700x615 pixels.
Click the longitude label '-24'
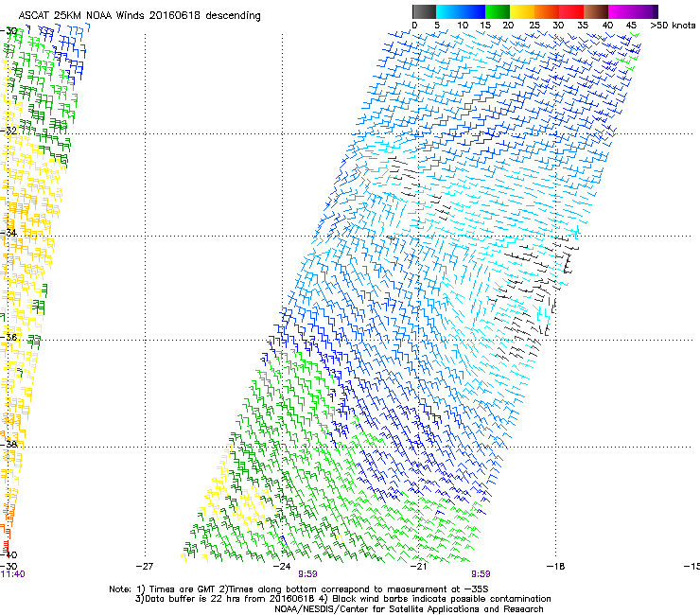pos(282,567)
